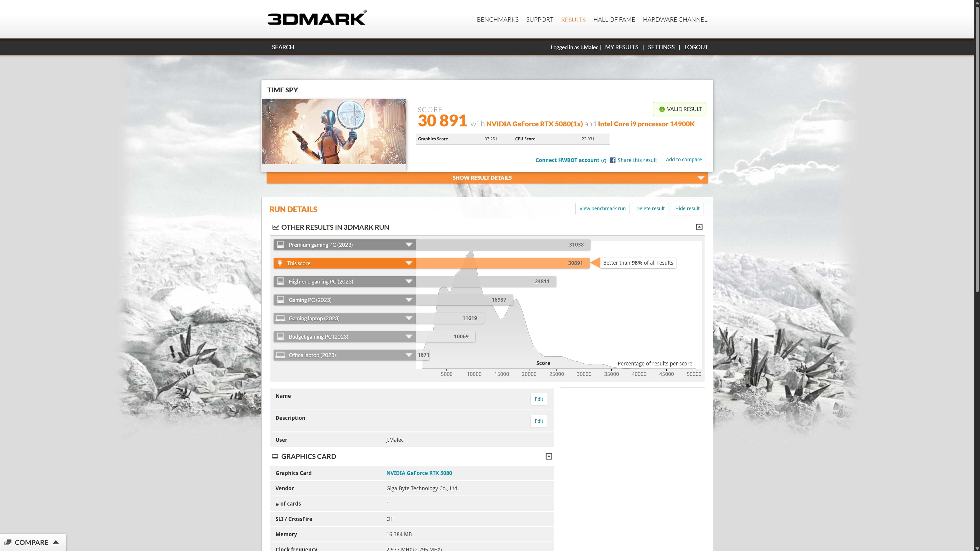Open the Gaming laptop (2023) dropdown
This screenshot has width=980, height=551.
click(409, 318)
